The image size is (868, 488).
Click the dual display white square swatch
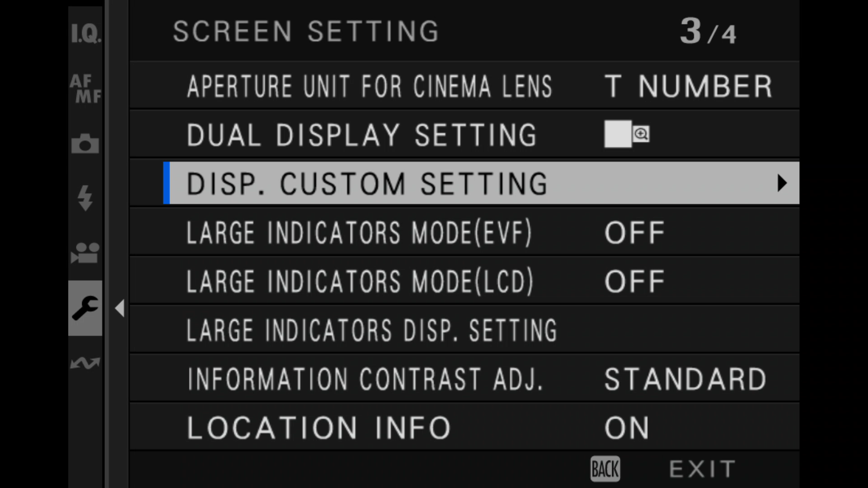tap(618, 134)
